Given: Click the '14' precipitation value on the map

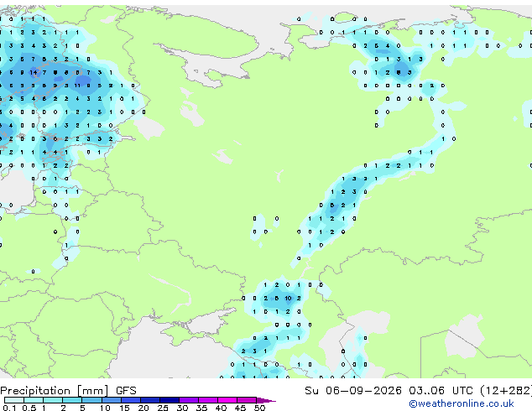Looking at the screenshot, I should point(34,72).
